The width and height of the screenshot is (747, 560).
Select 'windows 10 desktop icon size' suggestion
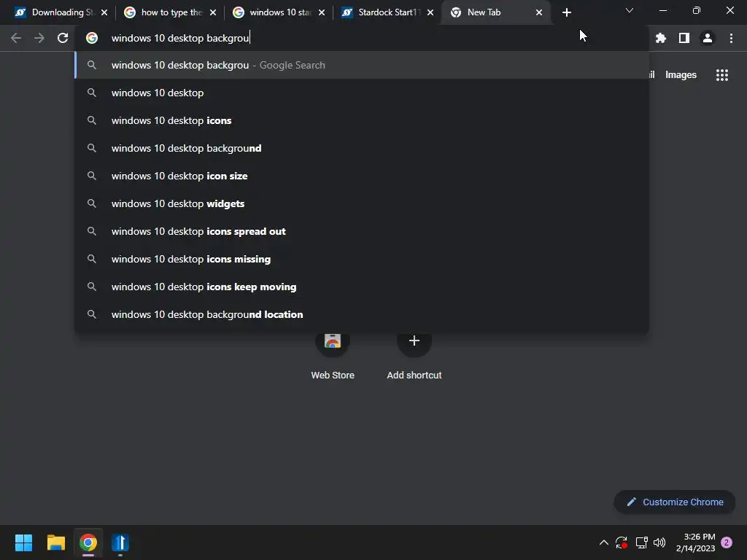[x=362, y=176]
